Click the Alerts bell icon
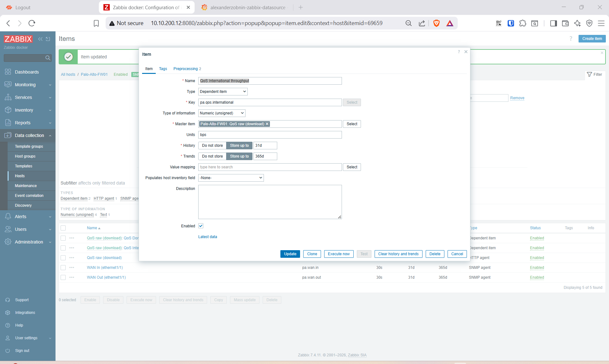The width and height of the screenshot is (609, 364). click(8, 217)
